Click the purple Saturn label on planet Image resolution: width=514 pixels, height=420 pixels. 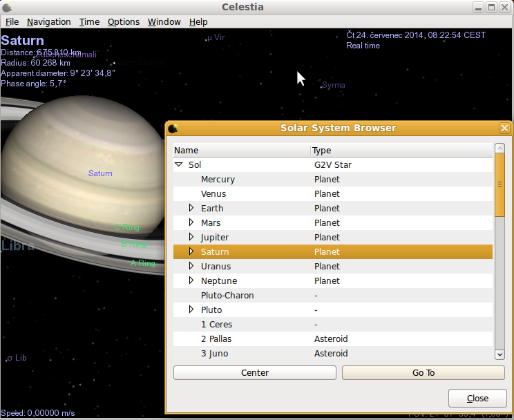(x=100, y=173)
